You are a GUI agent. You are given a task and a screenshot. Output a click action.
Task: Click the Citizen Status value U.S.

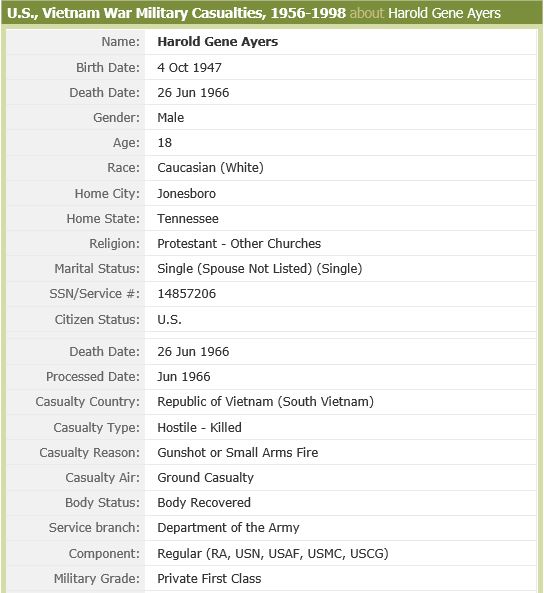(169, 320)
